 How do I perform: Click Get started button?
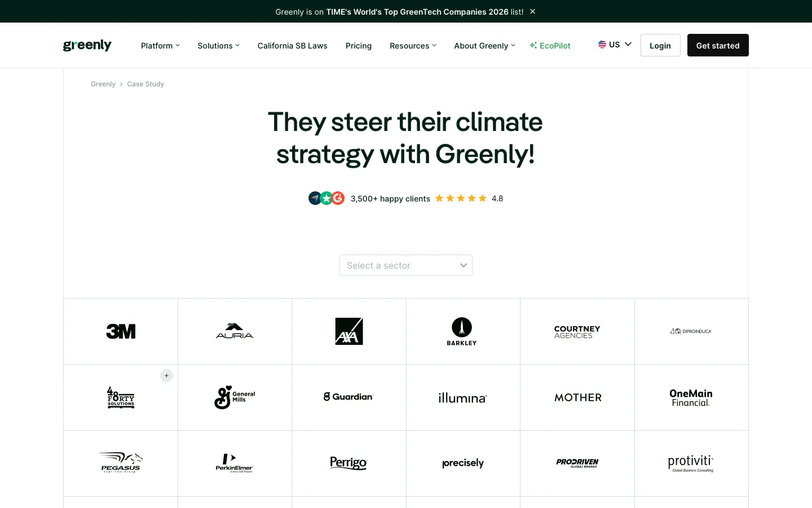coord(718,45)
